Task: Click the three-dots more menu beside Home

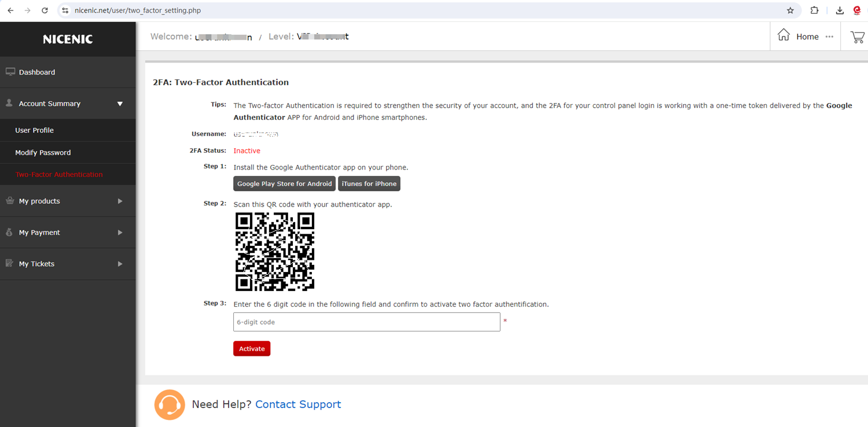Action: coord(829,36)
